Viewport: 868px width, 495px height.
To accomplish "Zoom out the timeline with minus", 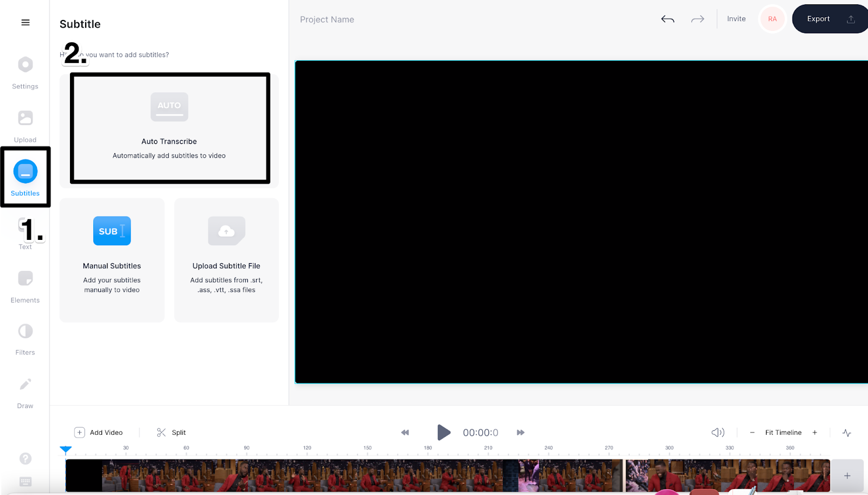I will tap(752, 433).
